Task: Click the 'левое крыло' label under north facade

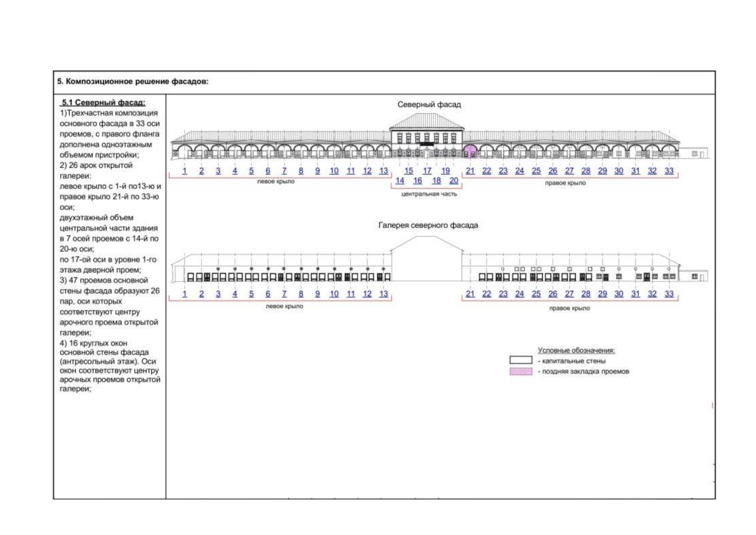Action: (276, 181)
